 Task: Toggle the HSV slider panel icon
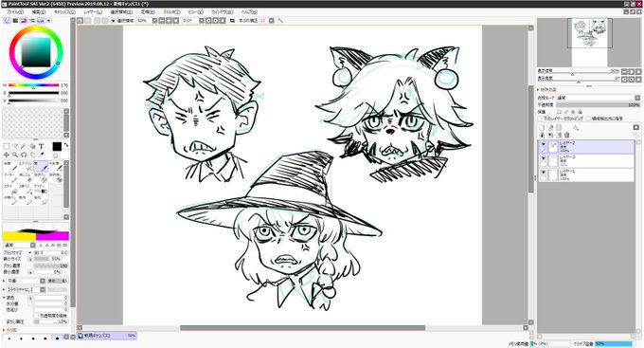pos(24,20)
